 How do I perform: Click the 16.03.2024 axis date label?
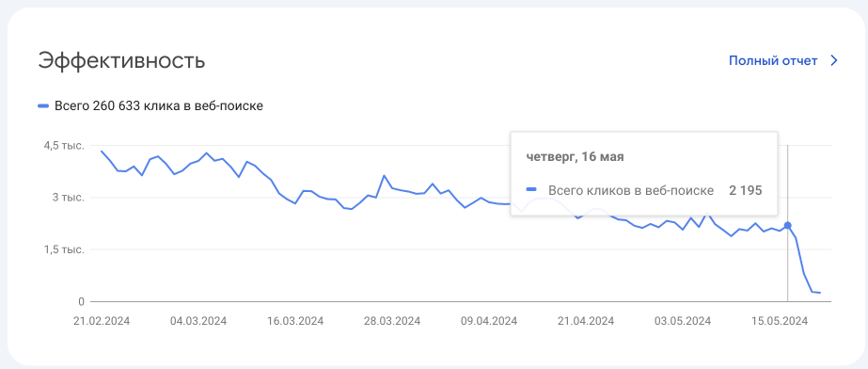[295, 321]
